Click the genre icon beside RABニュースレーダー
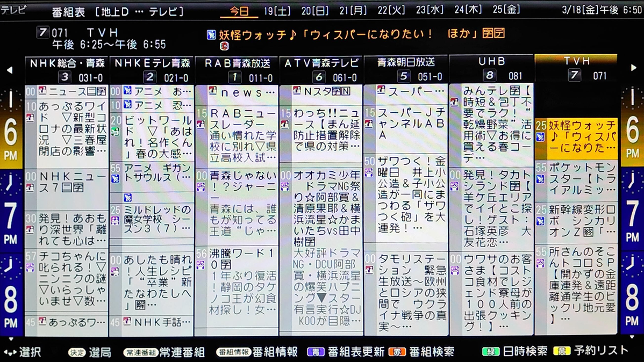 (201, 124)
